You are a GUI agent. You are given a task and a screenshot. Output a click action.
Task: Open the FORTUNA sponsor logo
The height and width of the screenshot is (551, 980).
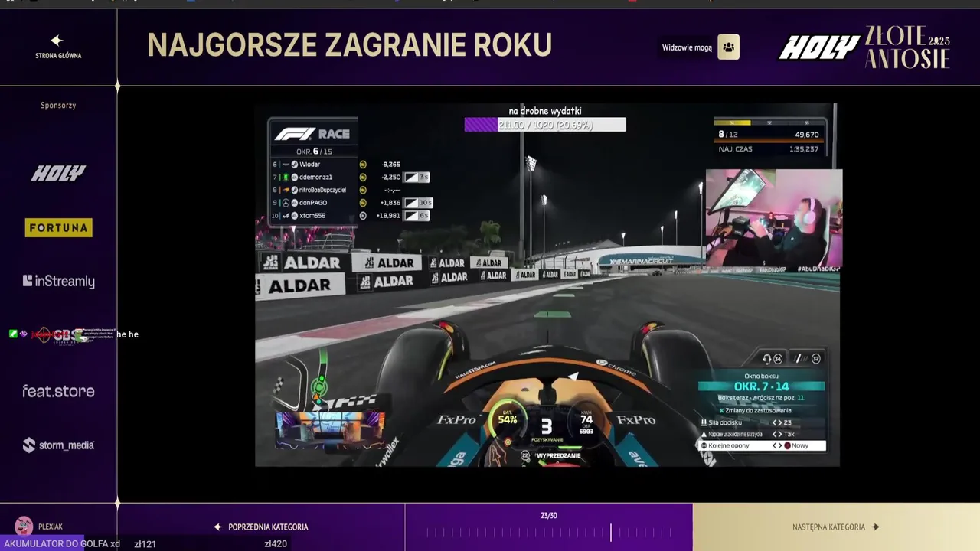(x=58, y=227)
